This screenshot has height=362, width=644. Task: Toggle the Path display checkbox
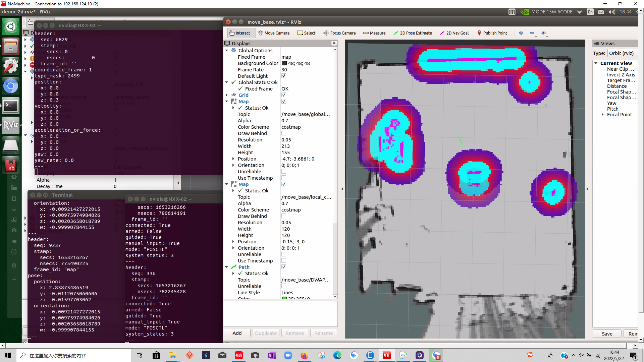[x=284, y=267]
